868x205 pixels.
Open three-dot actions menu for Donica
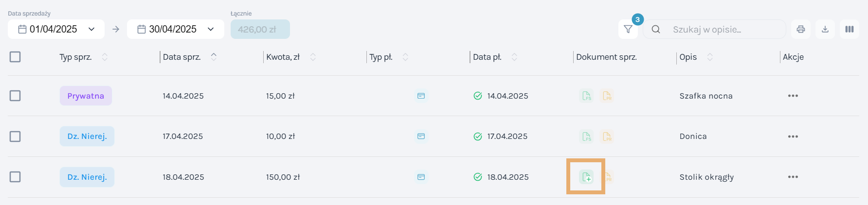click(793, 137)
